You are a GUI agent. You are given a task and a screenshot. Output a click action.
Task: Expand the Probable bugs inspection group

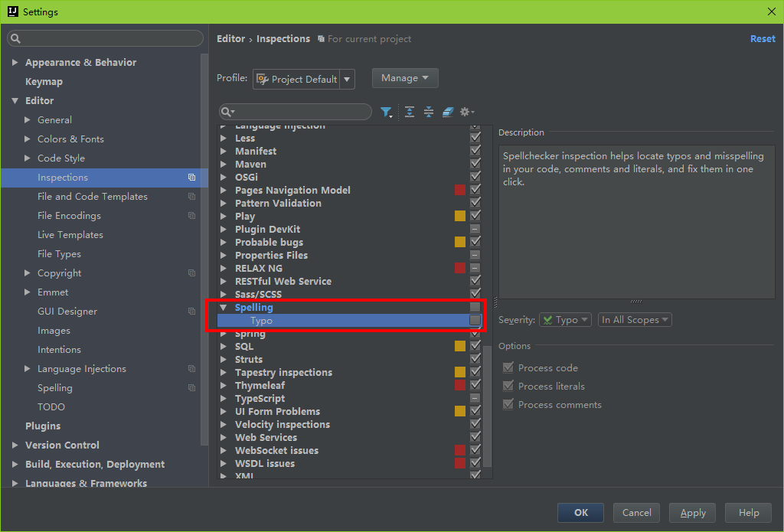224,243
